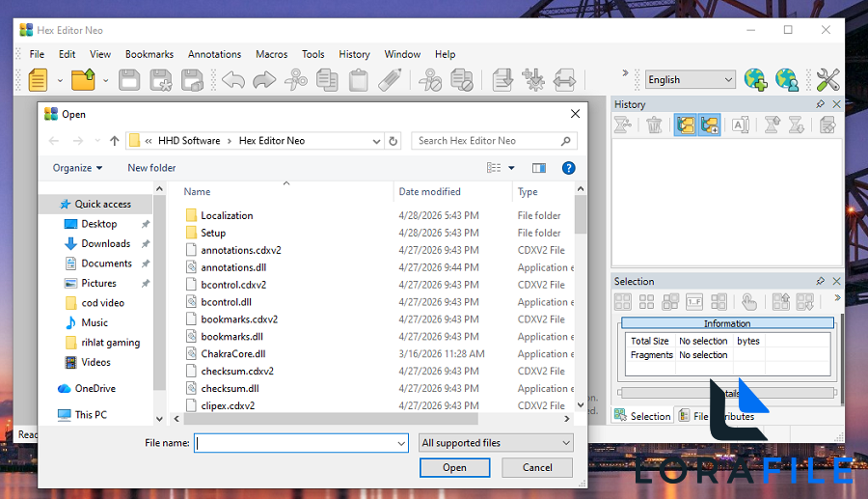Sort by the Name column header
The image size is (868, 499).
point(197,192)
